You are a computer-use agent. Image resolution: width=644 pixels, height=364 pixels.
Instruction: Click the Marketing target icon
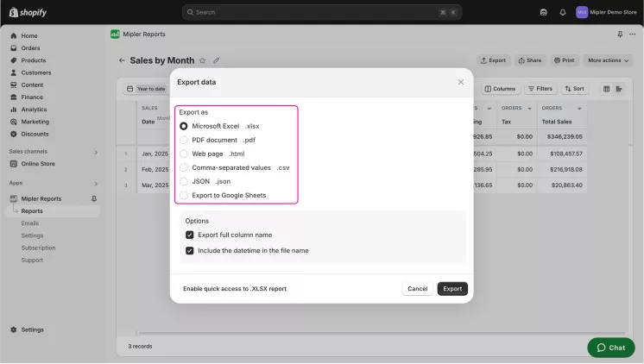tap(14, 122)
